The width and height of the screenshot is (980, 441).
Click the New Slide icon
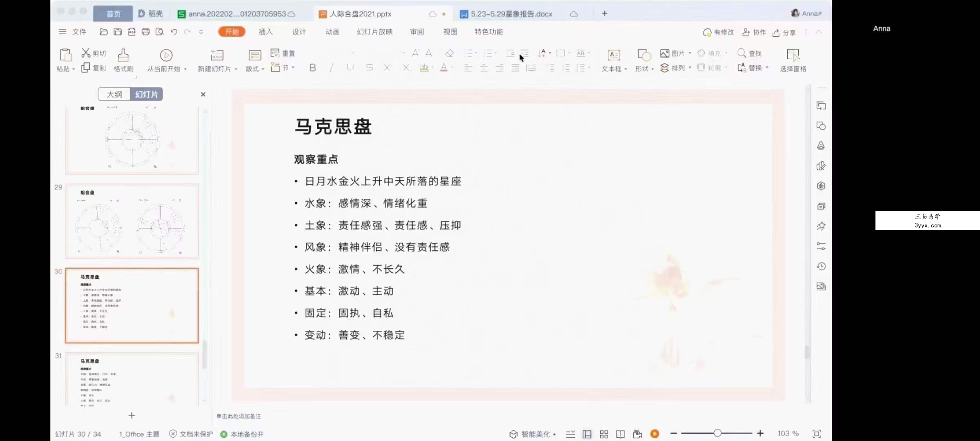coord(217,55)
